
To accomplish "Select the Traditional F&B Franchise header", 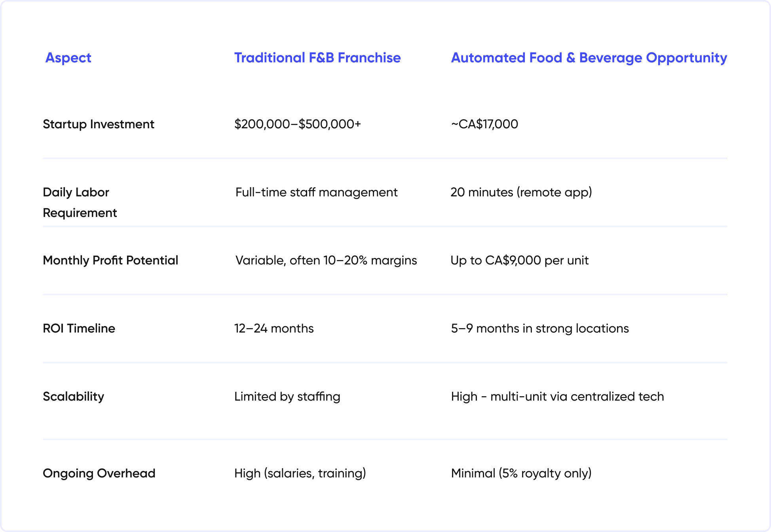I will coord(317,58).
